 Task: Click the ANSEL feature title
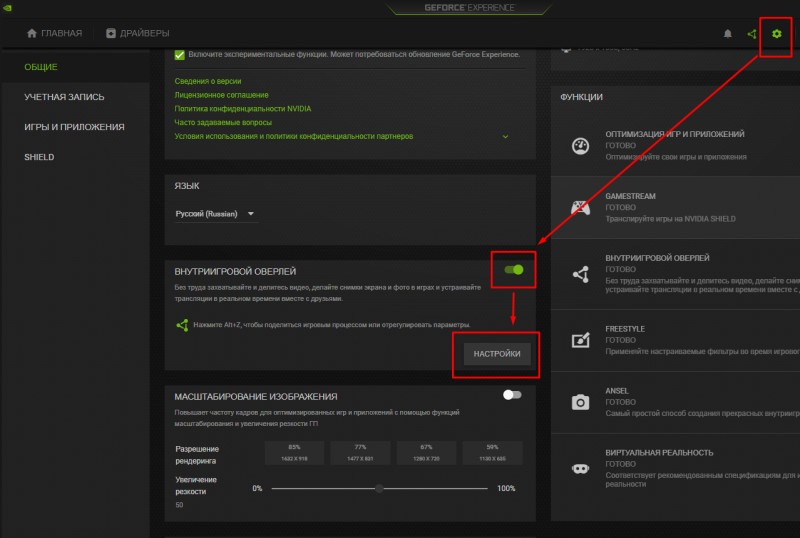pos(616,391)
